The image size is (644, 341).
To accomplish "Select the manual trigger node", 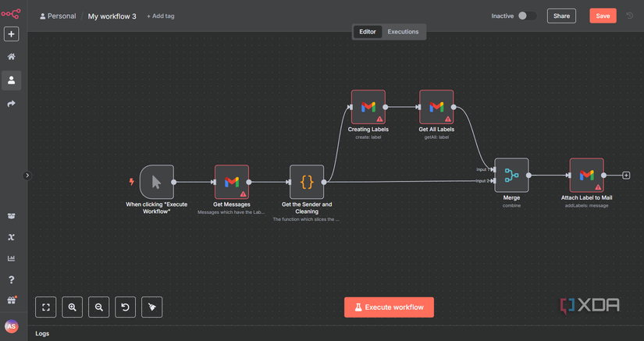I will pos(156,182).
